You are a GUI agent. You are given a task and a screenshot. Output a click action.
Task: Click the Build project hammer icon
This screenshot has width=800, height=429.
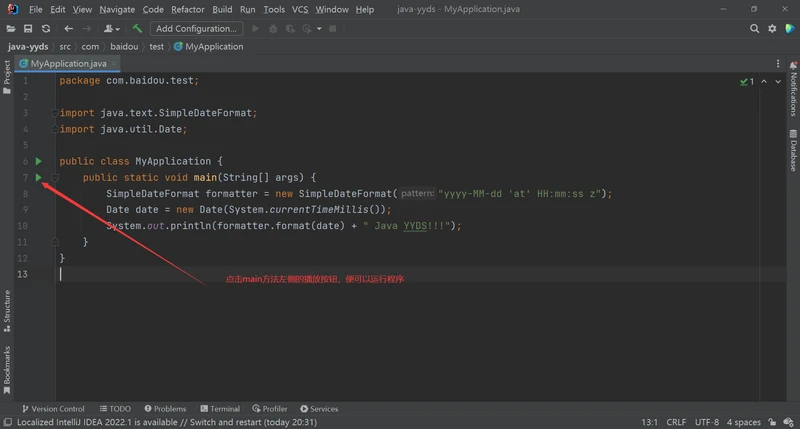(137, 29)
